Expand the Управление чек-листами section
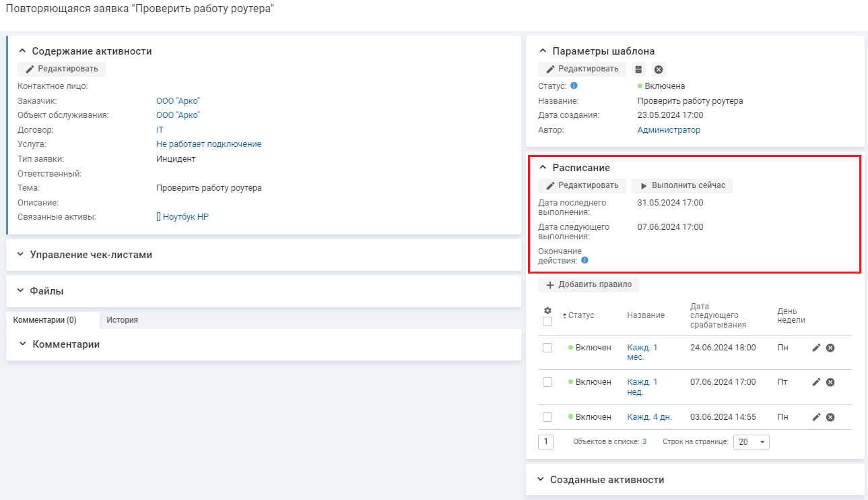Viewport: 868px width, 500px height. pos(91,255)
